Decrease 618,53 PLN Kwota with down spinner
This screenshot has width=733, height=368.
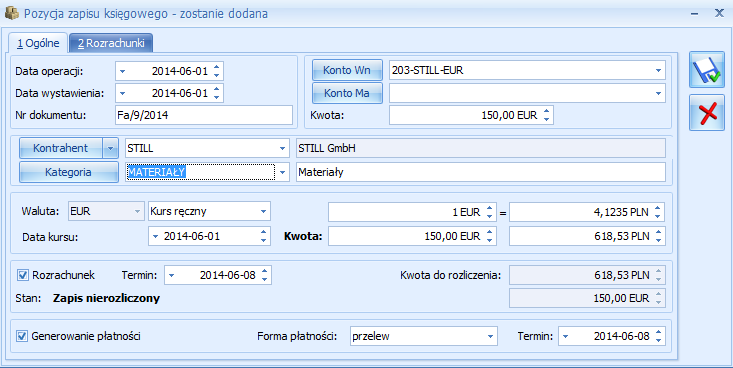click(657, 240)
